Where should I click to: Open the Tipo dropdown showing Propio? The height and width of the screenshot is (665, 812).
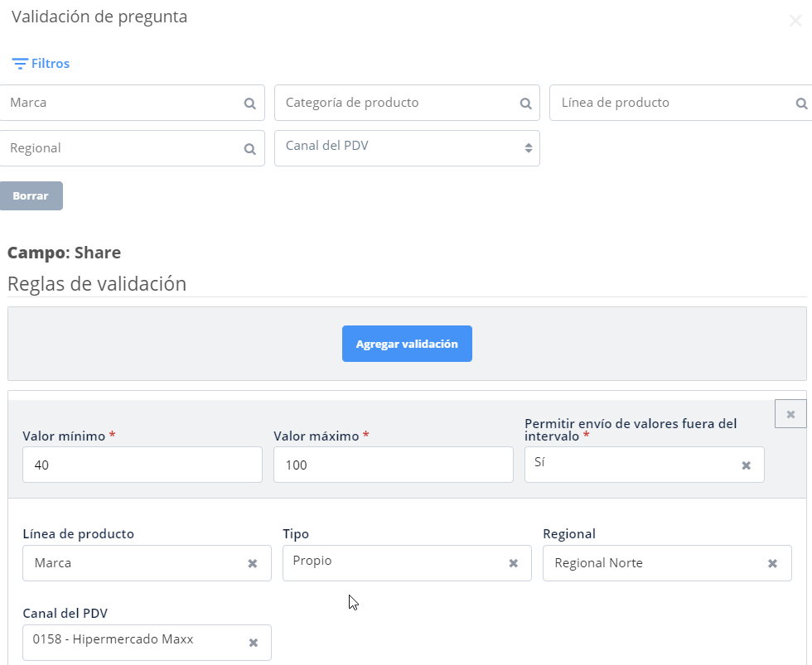[x=394, y=562]
